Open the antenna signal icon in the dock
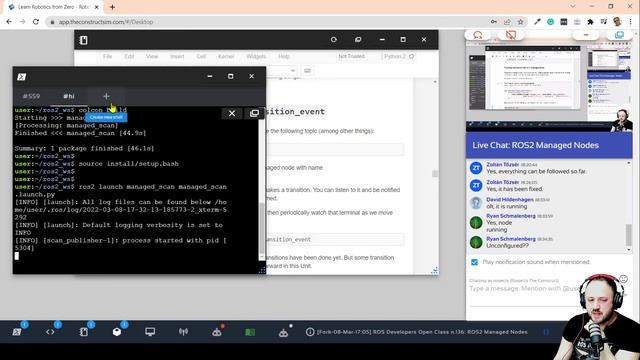The width and height of the screenshot is (640, 360). click(x=183, y=332)
